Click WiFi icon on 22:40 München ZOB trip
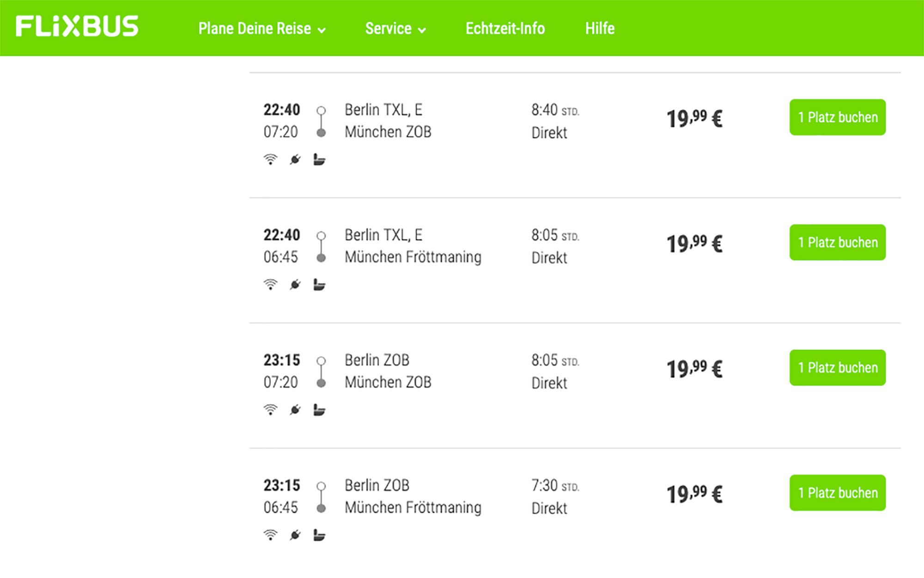Screen dimensions: 924x578 pyautogui.click(x=270, y=159)
